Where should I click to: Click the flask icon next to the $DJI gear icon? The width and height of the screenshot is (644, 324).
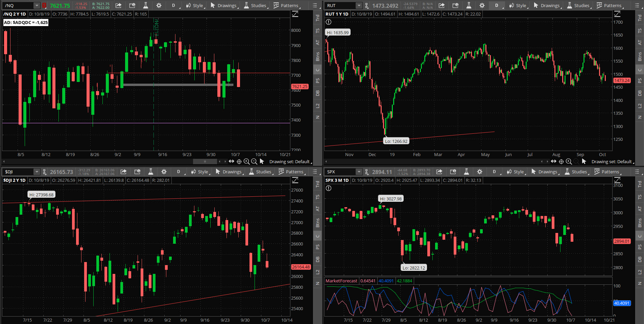150,172
